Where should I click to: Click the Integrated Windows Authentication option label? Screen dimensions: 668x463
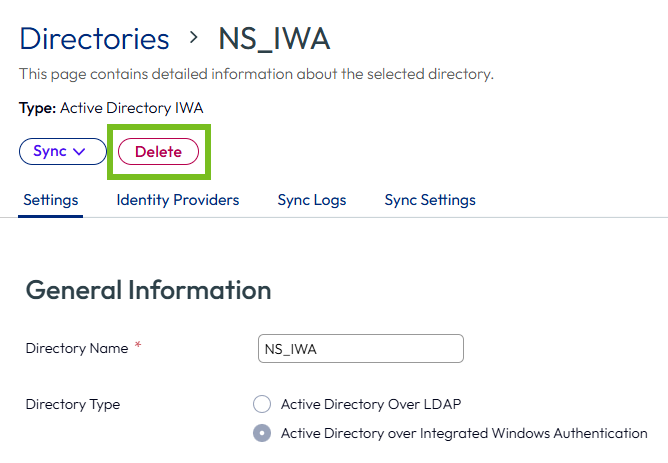[x=464, y=433]
